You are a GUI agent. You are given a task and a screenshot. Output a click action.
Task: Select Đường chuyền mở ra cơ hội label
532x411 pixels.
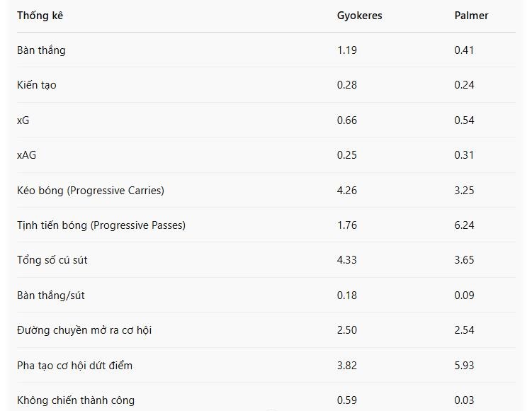tap(84, 330)
